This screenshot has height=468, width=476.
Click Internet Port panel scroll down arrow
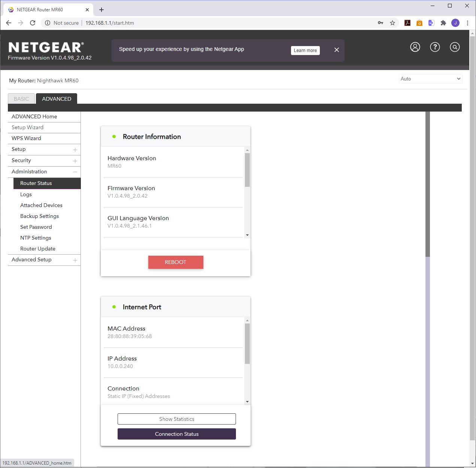247,402
